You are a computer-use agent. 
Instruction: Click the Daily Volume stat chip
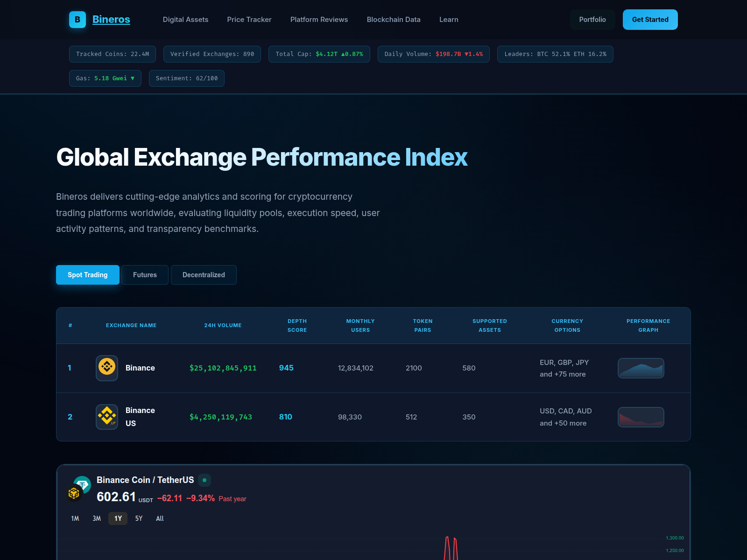point(433,54)
